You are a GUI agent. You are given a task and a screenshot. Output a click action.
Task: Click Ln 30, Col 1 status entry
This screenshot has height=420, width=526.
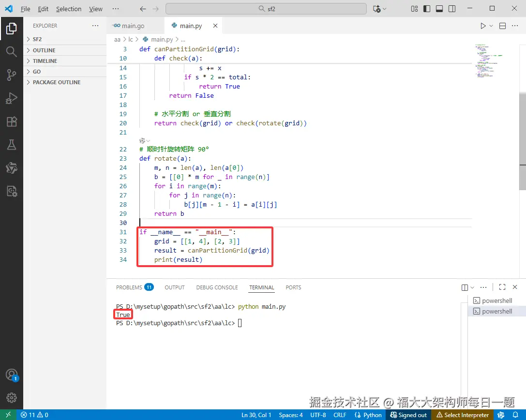256,415
